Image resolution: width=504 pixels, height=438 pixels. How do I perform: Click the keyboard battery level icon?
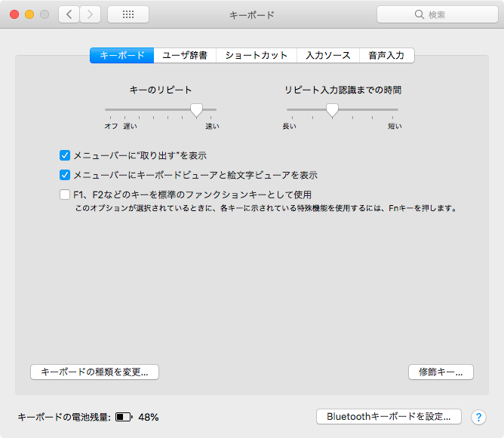point(123,417)
